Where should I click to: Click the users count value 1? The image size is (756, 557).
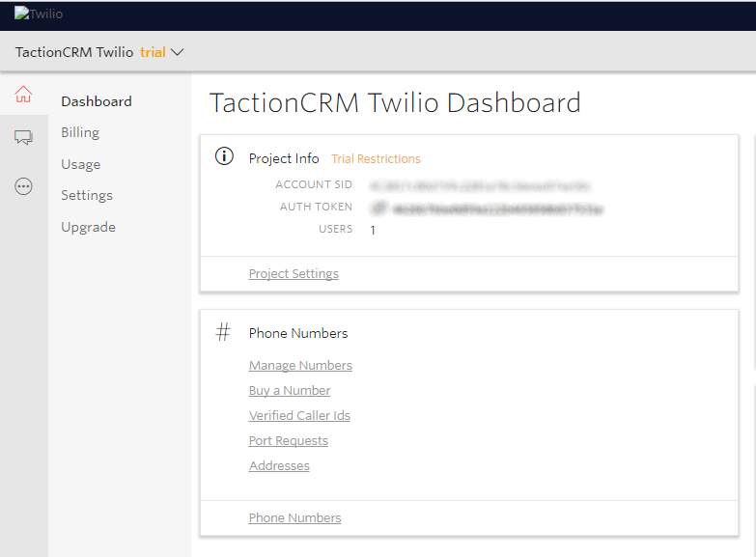click(373, 230)
